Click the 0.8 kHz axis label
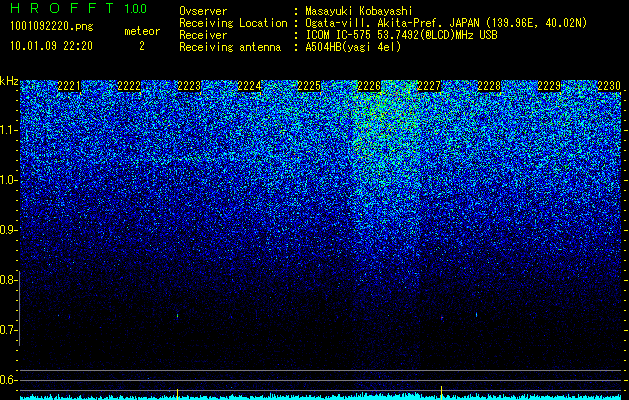Image resolution: width=629 pixels, height=400 pixels. coord(8,280)
